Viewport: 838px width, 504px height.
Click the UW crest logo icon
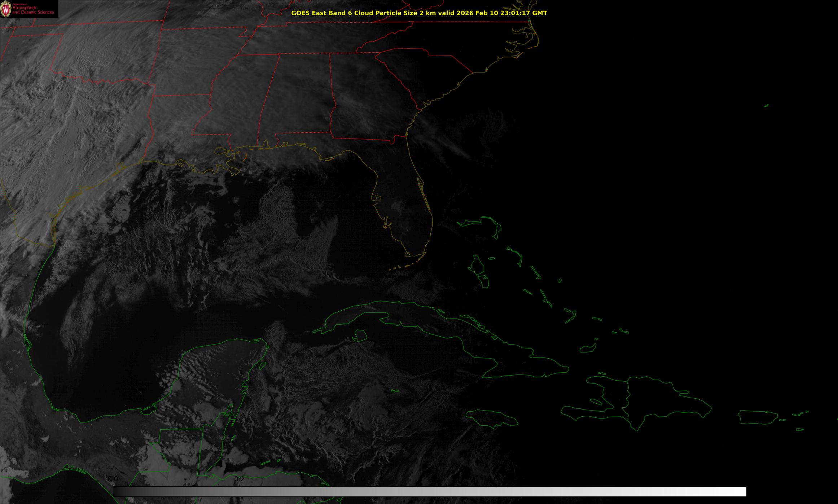click(6, 9)
